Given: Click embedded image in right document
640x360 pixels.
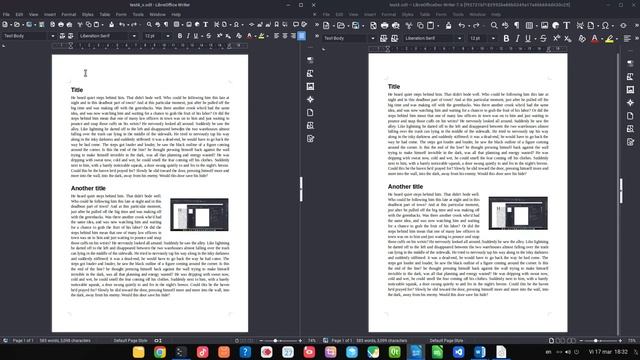Looking at the screenshot, I should coord(518,213).
